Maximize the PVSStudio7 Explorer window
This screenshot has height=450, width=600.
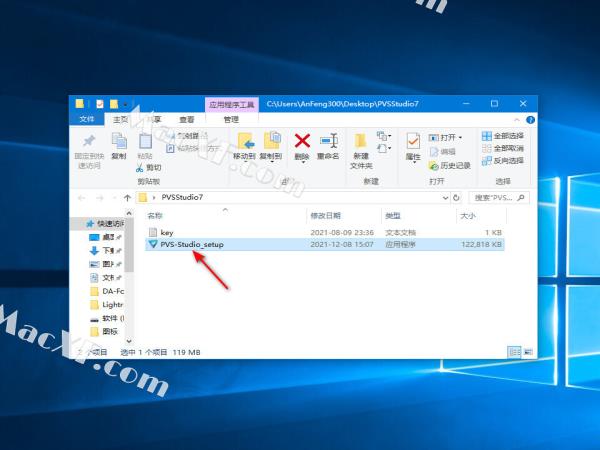pyautogui.click(x=494, y=104)
